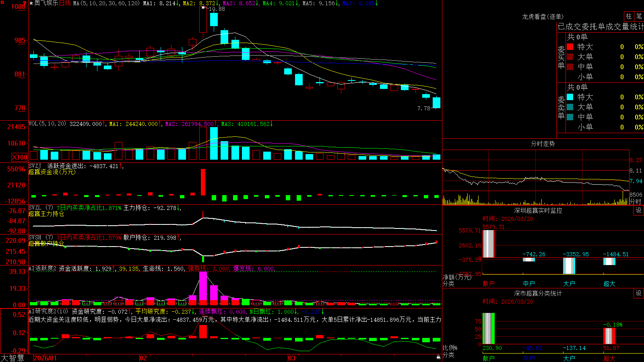
Task: Click the dark red 大单 swatch under 委买单
Action: (x=570, y=57)
